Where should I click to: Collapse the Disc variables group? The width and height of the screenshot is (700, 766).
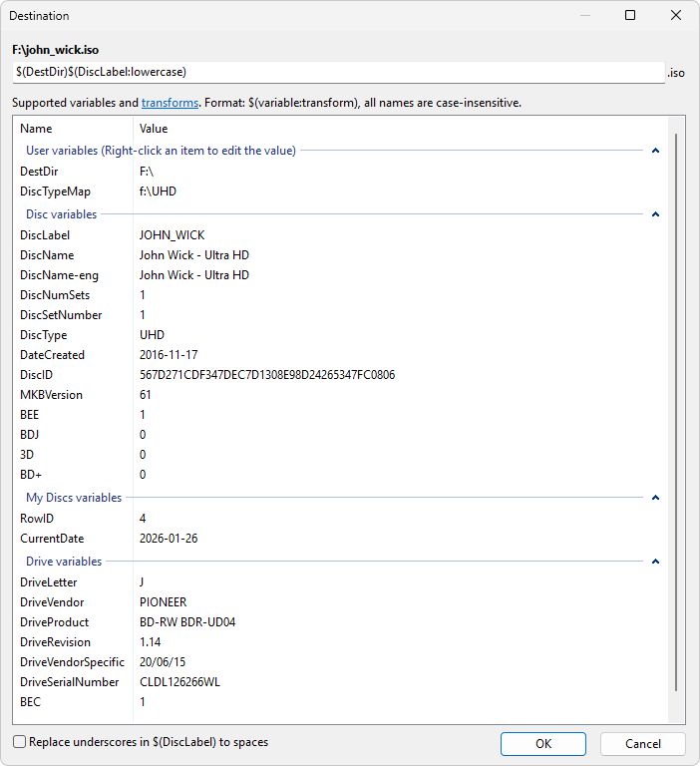[x=655, y=214]
